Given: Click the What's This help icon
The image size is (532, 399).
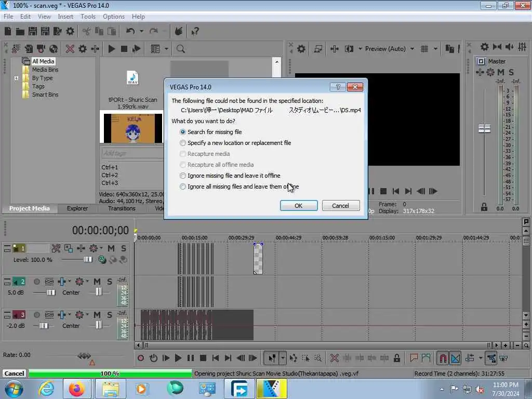Looking at the screenshot, I should coord(195,32).
